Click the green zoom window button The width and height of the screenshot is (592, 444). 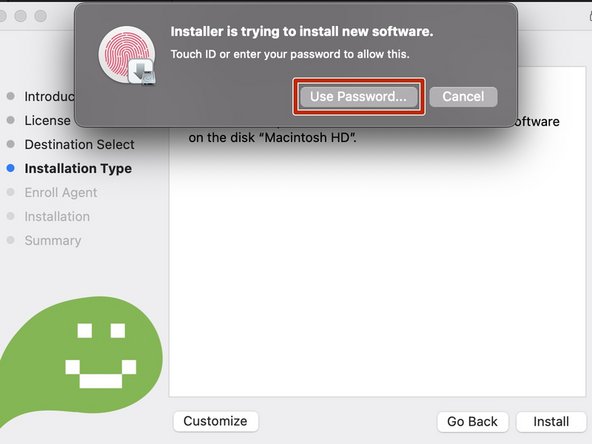point(40,16)
